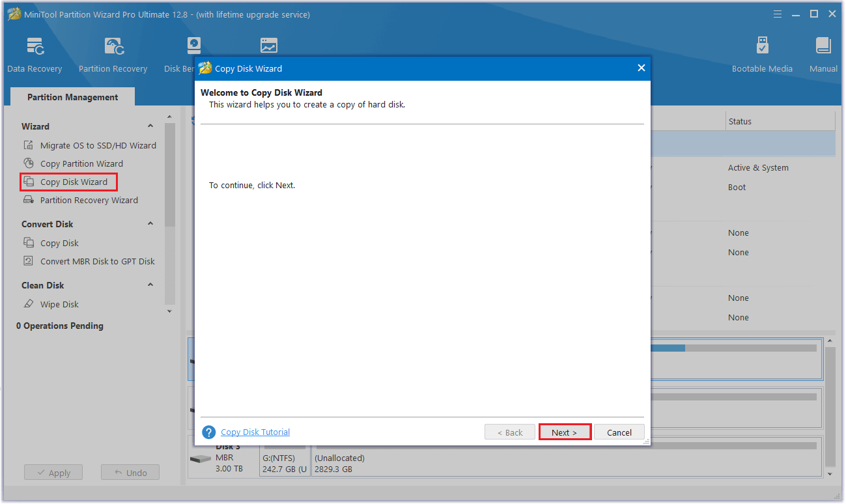
Task: Click the Copy Partition Wizard icon
Action: click(28, 164)
